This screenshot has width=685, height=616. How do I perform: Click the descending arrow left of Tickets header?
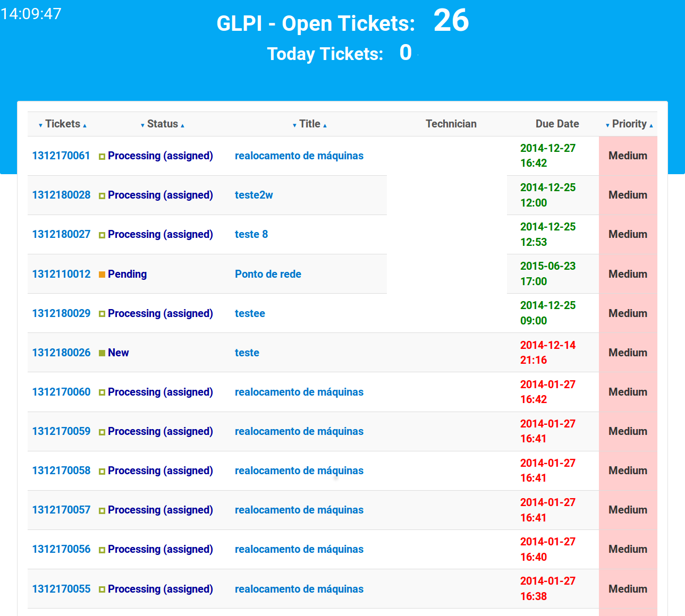[x=40, y=125]
